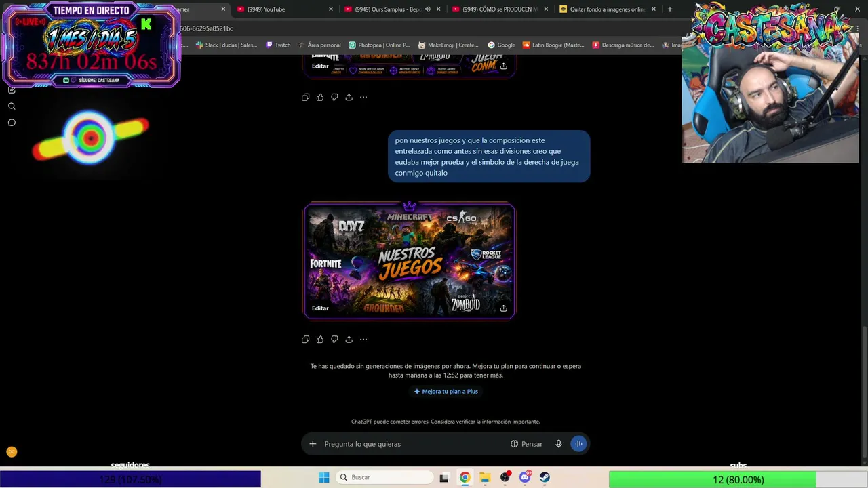Click the 'Te has quedado sin generaciones' notice
The width and height of the screenshot is (868, 488).
click(446, 370)
